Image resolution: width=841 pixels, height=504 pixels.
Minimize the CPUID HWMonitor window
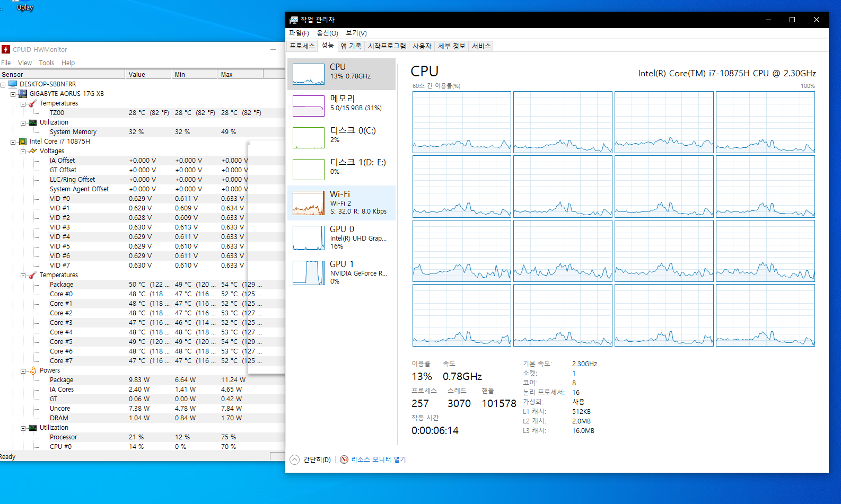click(273, 49)
